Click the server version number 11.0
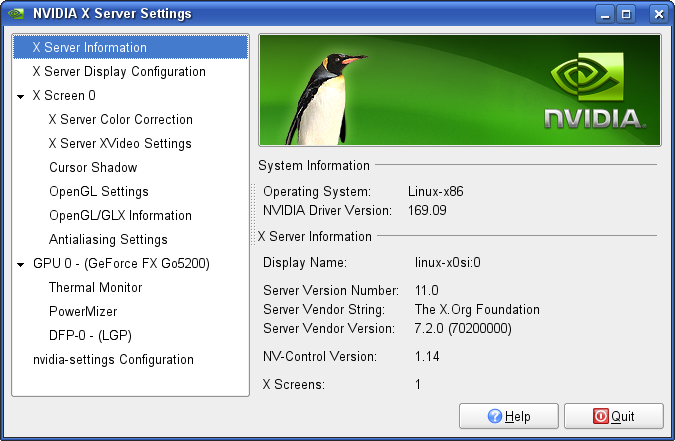The width and height of the screenshot is (675, 441). (427, 290)
